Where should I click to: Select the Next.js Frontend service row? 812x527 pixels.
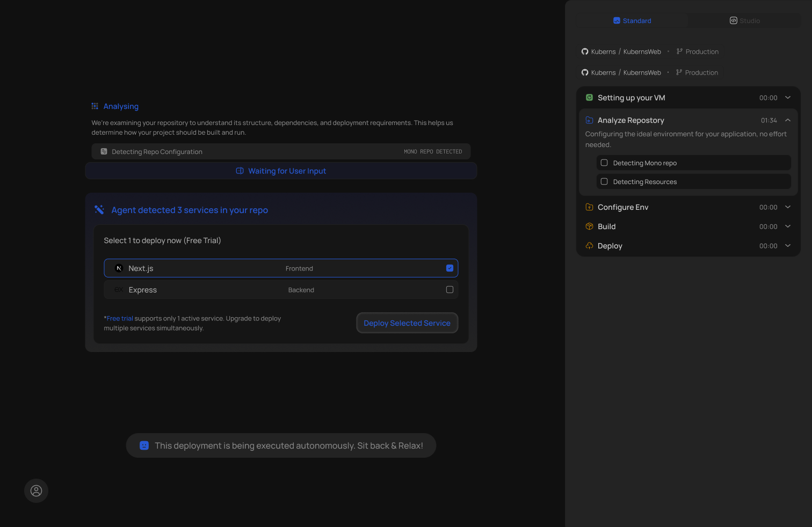click(281, 268)
